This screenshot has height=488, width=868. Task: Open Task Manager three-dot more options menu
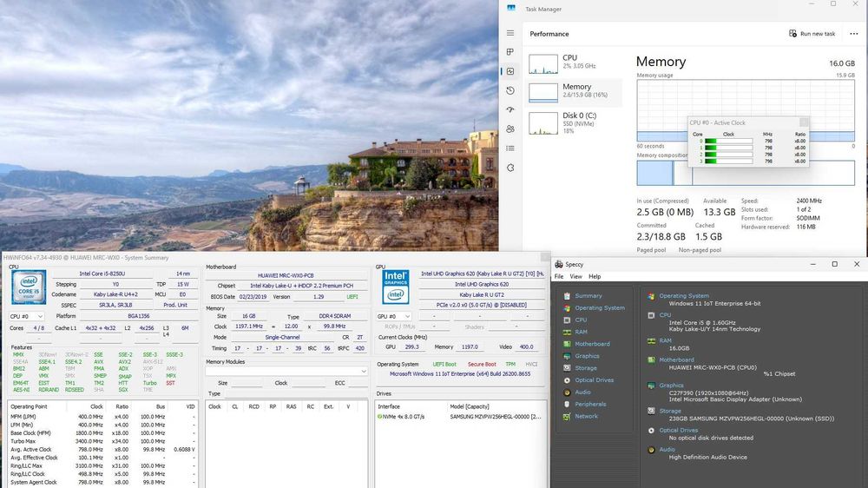coord(853,34)
